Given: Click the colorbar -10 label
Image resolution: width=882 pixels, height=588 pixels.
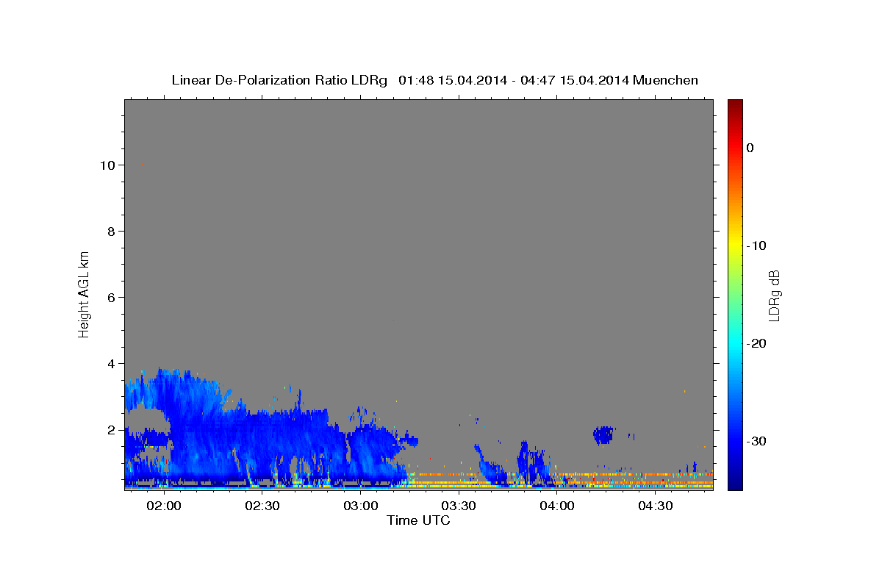Looking at the screenshot, I should tap(756, 245).
